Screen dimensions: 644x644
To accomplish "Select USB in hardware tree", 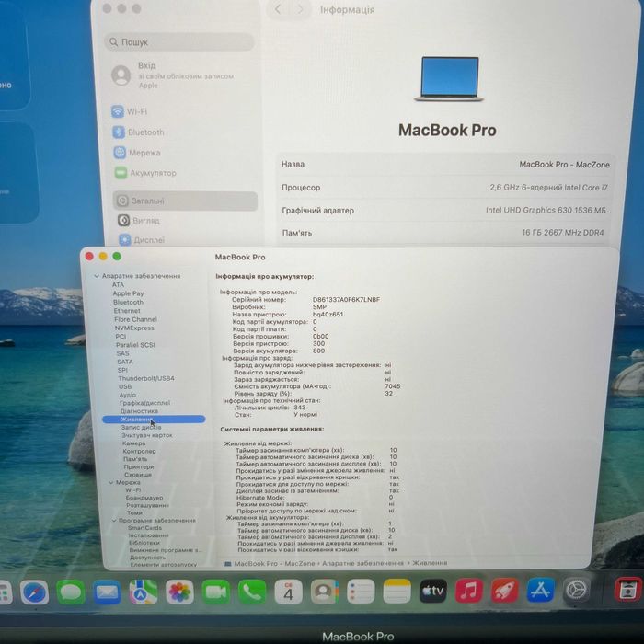I will [125, 386].
